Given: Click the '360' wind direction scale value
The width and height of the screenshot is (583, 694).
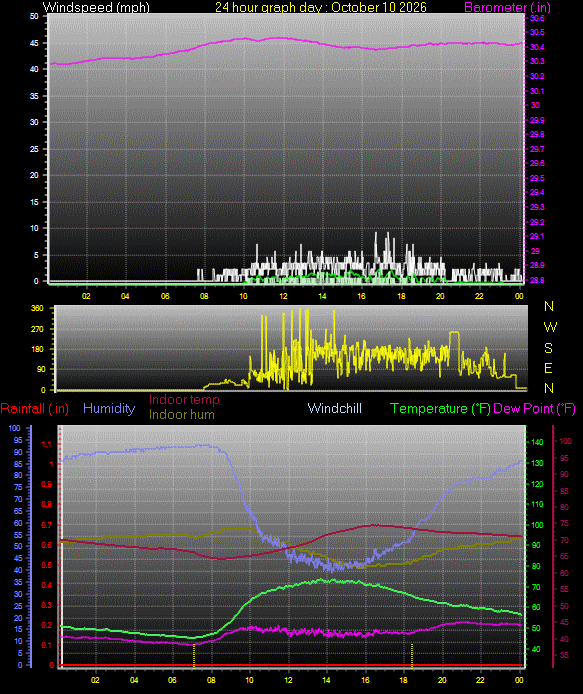Looking at the screenshot, I should pyautogui.click(x=38, y=308).
